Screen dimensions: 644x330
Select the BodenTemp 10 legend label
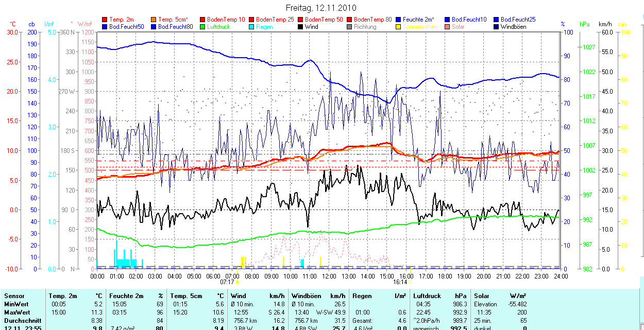click(x=226, y=20)
